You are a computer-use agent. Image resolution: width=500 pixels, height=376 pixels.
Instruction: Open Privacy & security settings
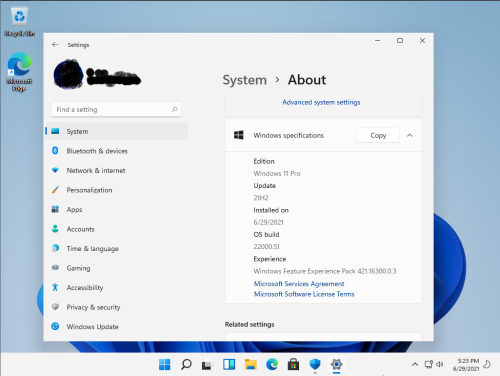point(116,307)
